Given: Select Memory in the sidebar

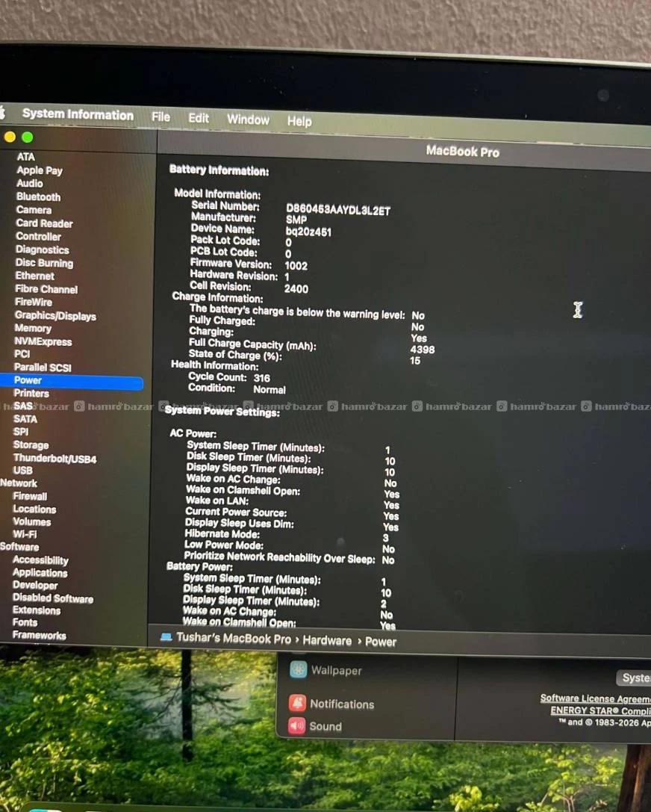Looking at the screenshot, I should 33,328.
